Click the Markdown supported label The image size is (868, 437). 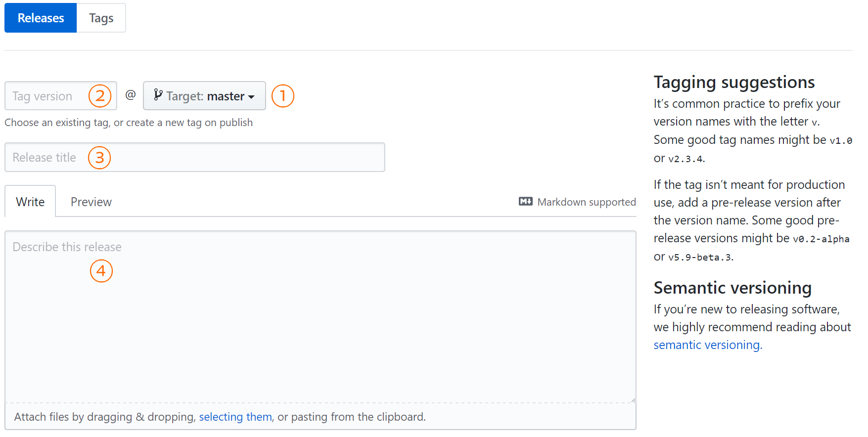point(587,202)
